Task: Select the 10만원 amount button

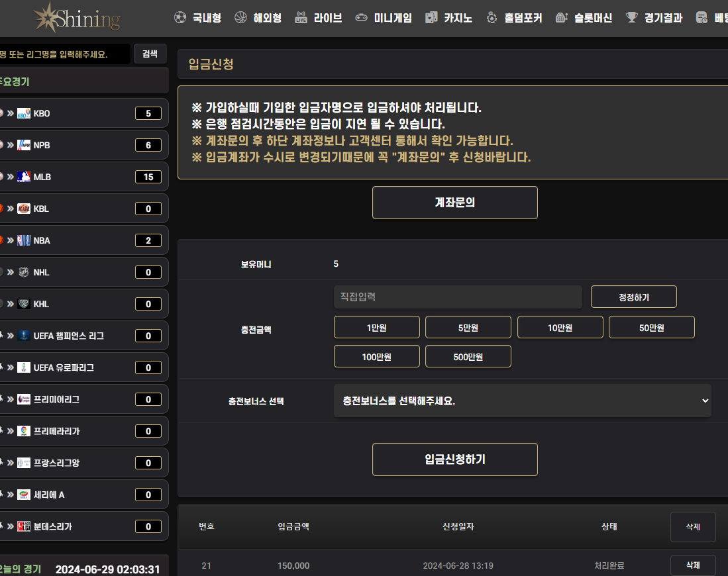Action: pos(560,328)
